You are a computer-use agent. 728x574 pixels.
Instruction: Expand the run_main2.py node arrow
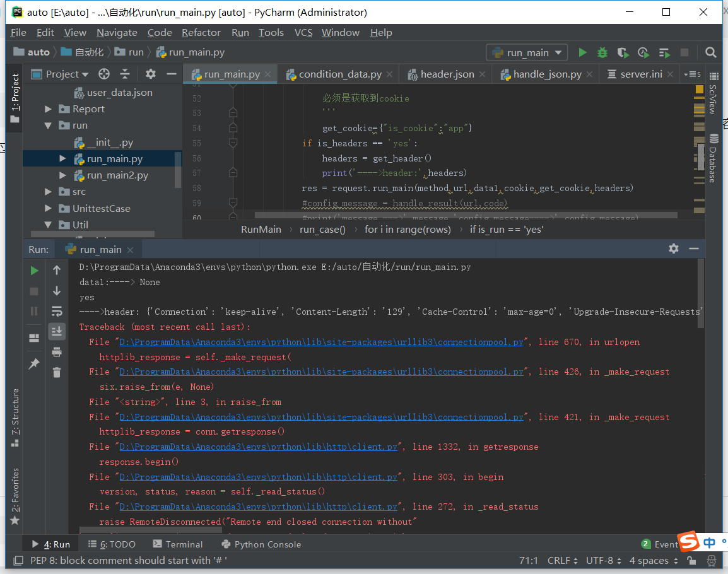click(x=62, y=175)
